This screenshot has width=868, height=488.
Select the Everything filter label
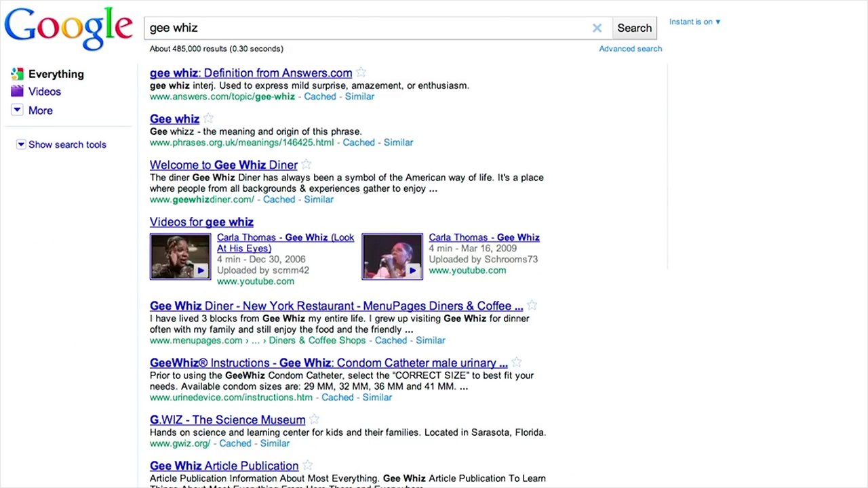(x=56, y=74)
